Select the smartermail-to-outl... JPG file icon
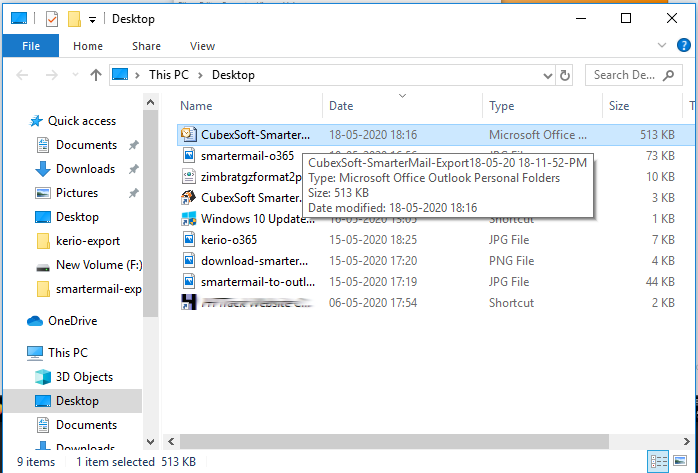 188,282
